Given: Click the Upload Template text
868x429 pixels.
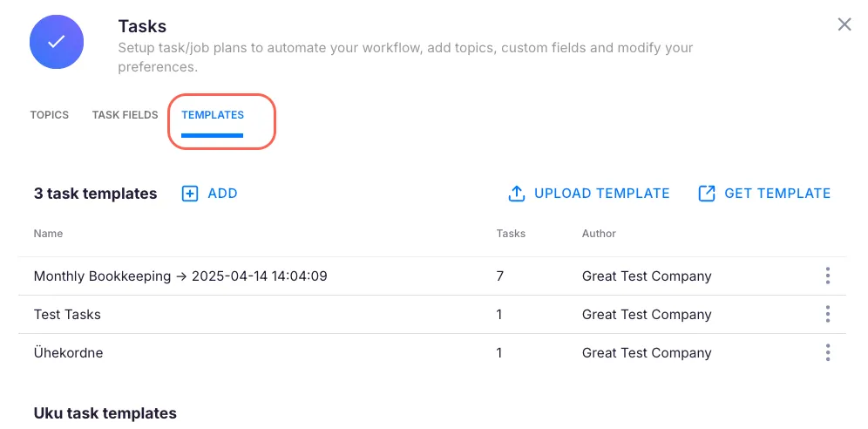Looking at the screenshot, I should [x=601, y=194].
